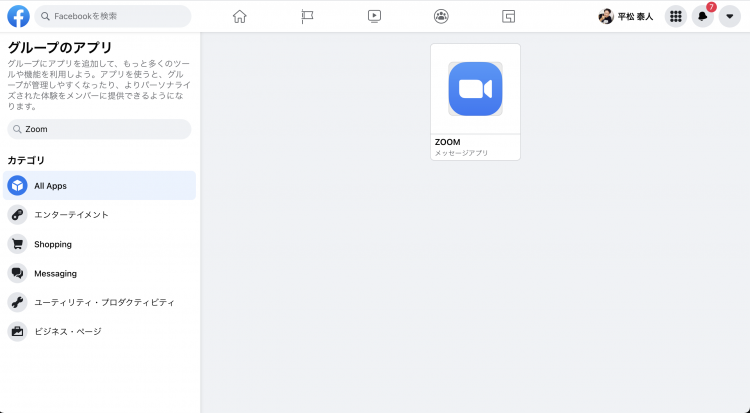Click the メッセージアプリ subtitle under ZOOM
Image resolution: width=750 pixels, height=413 pixels.
(x=461, y=153)
